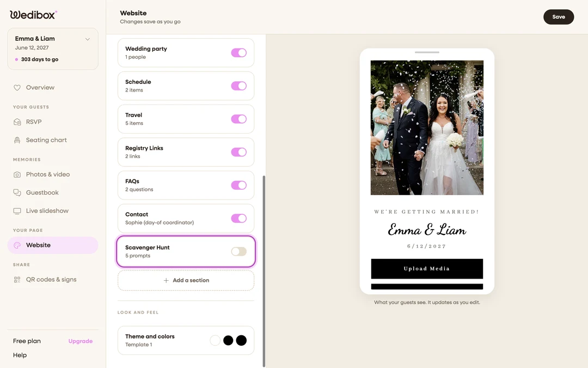Image resolution: width=588 pixels, height=368 pixels.
Task: Click the section list vertical scrollbar
Action: pos(264,270)
